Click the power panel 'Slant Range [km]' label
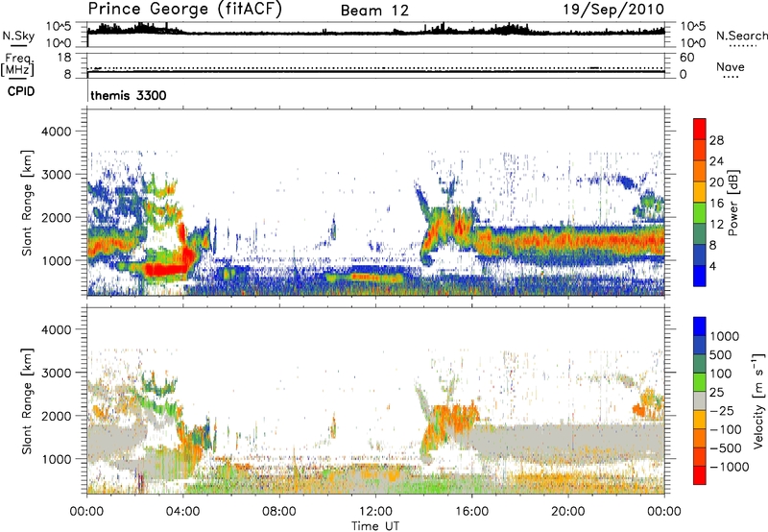 pos(27,203)
